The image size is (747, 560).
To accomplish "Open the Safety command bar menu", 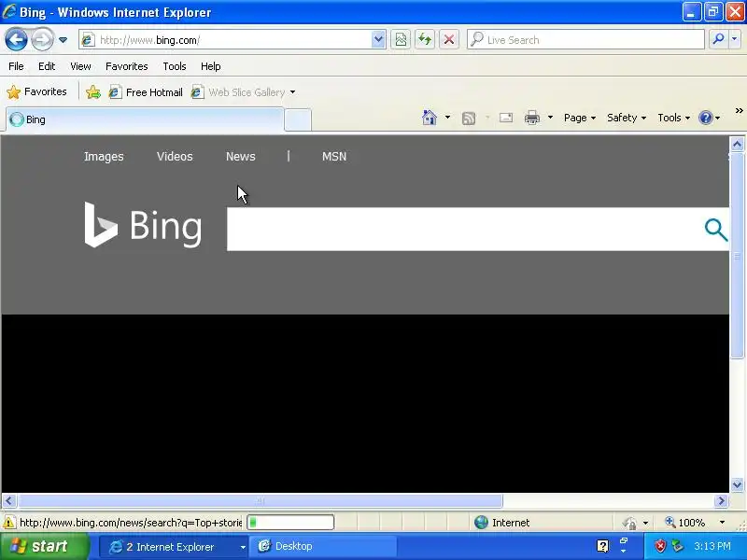I will 627,118.
